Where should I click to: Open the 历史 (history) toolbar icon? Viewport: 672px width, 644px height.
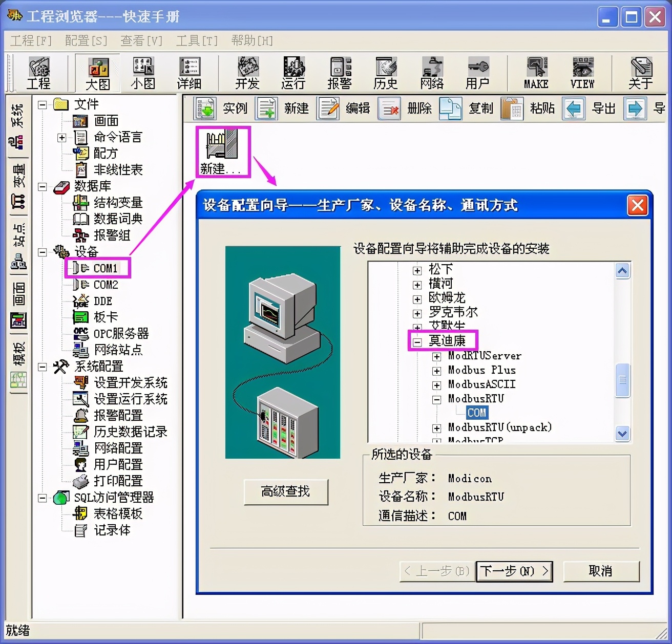point(386,73)
